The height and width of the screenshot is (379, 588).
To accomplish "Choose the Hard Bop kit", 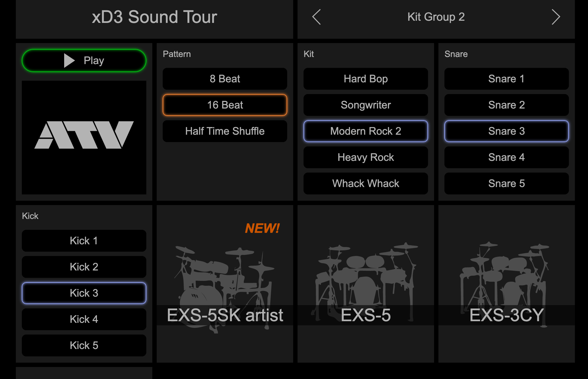I will pos(366,79).
